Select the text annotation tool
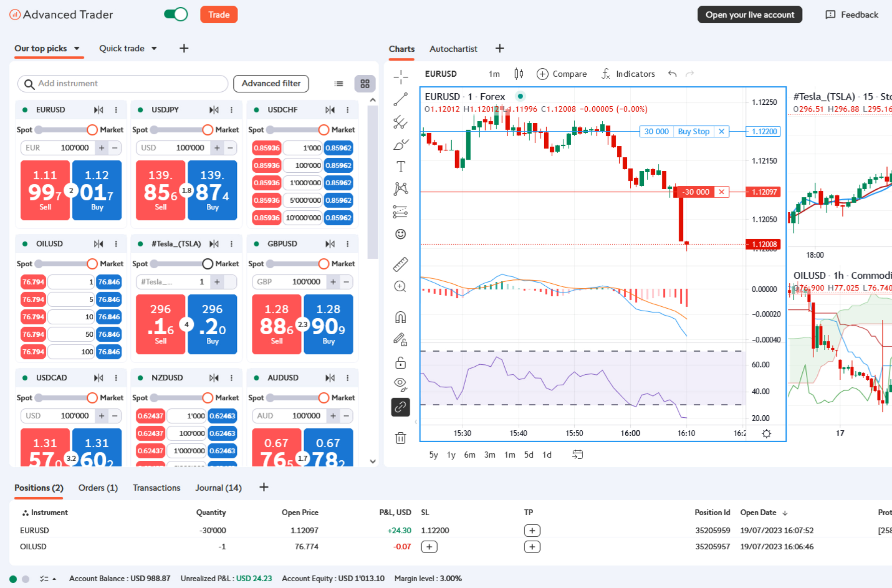Screen dimensions: 892x588 [400, 167]
